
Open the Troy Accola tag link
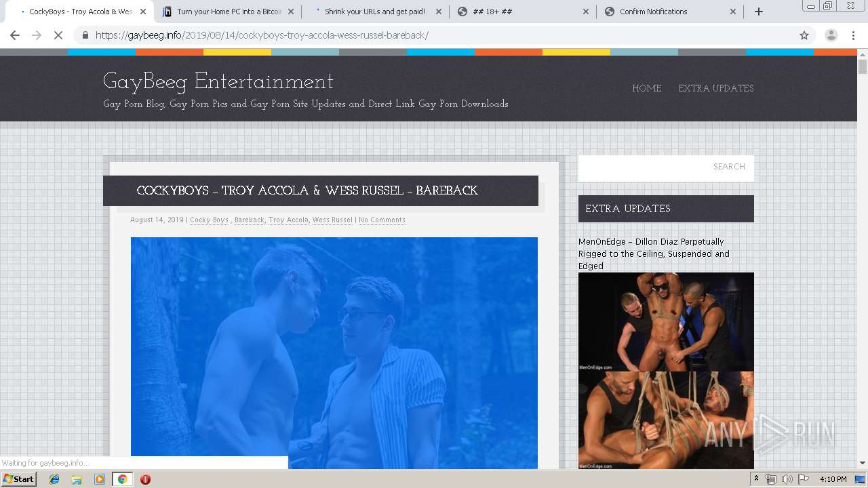(288, 220)
